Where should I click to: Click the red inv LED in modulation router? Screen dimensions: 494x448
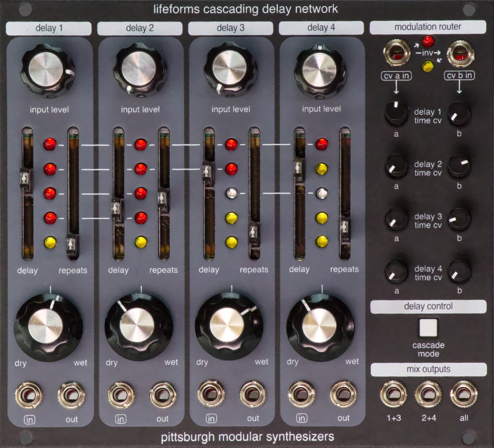coord(428,41)
